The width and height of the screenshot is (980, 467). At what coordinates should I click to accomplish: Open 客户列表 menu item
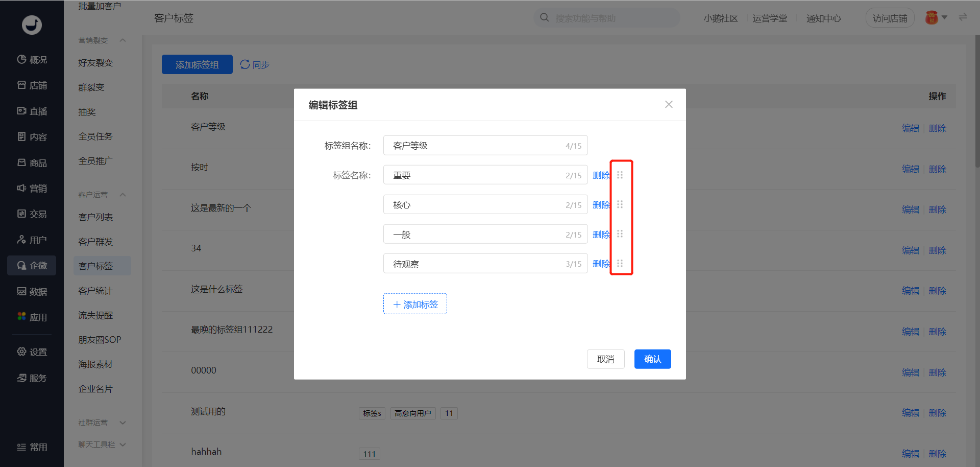pyautogui.click(x=95, y=217)
